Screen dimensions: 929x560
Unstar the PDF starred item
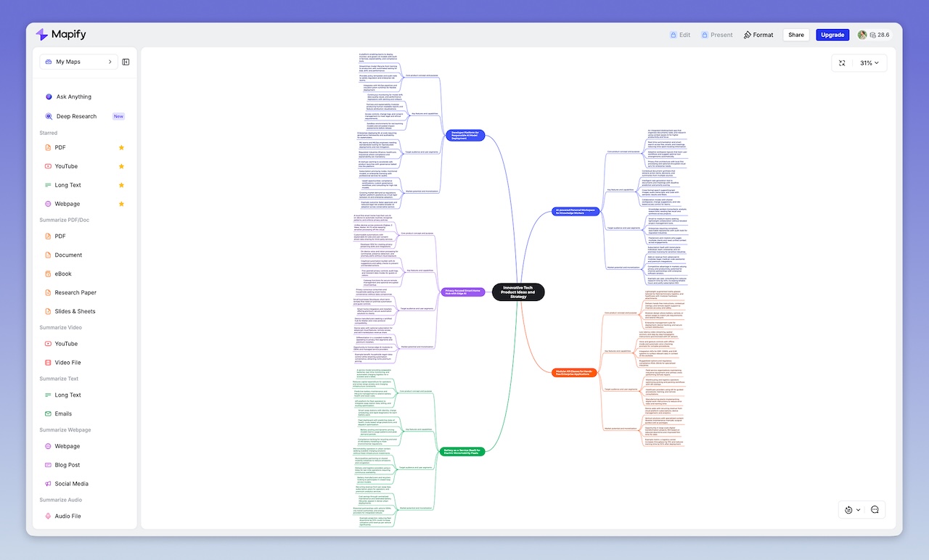coord(121,147)
